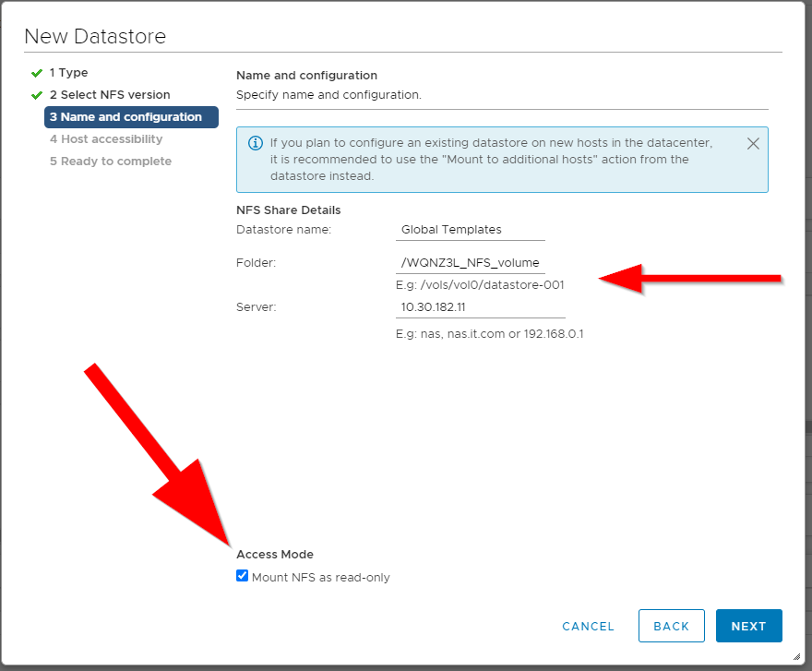This screenshot has height=671, width=812.
Task: Focus the Server field showing 10.30.182.11
Action: coord(480,307)
